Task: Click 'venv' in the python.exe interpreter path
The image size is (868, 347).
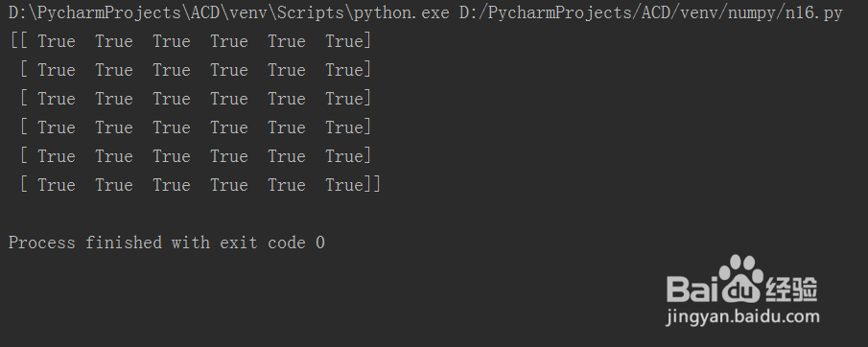Action: click(248, 12)
